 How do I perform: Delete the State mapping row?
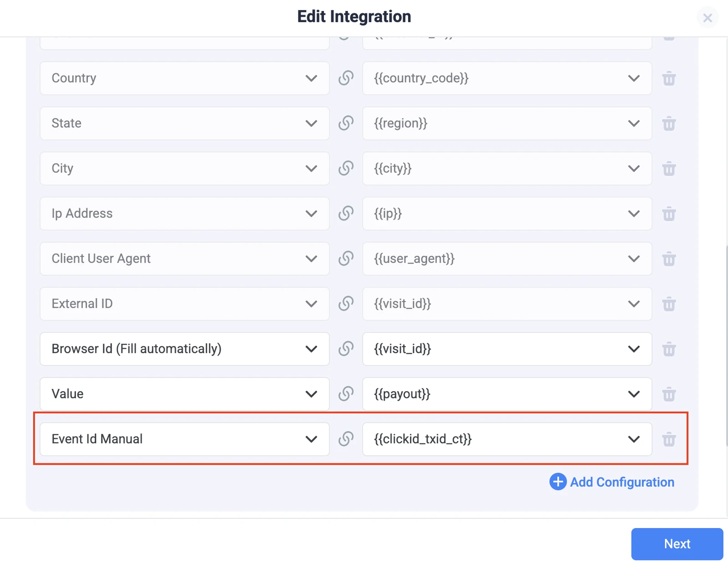coord(669,123)
